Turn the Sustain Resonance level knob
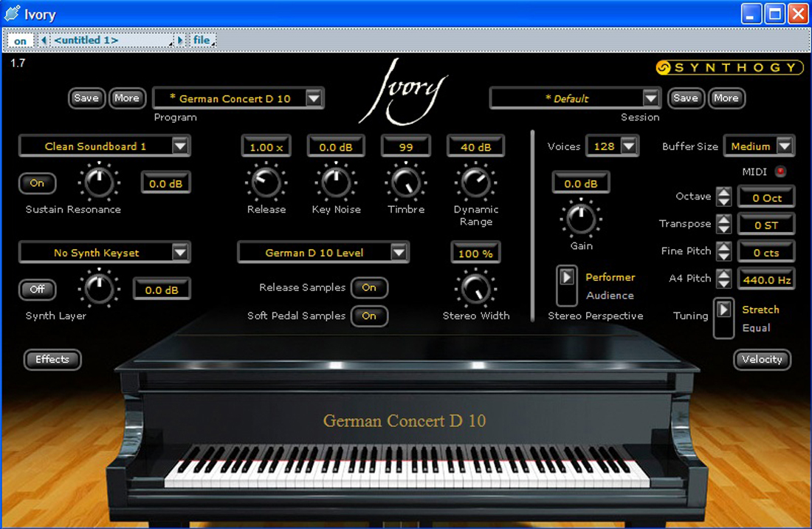Screen dimensions: 812x529 click(x=99, y=182)
